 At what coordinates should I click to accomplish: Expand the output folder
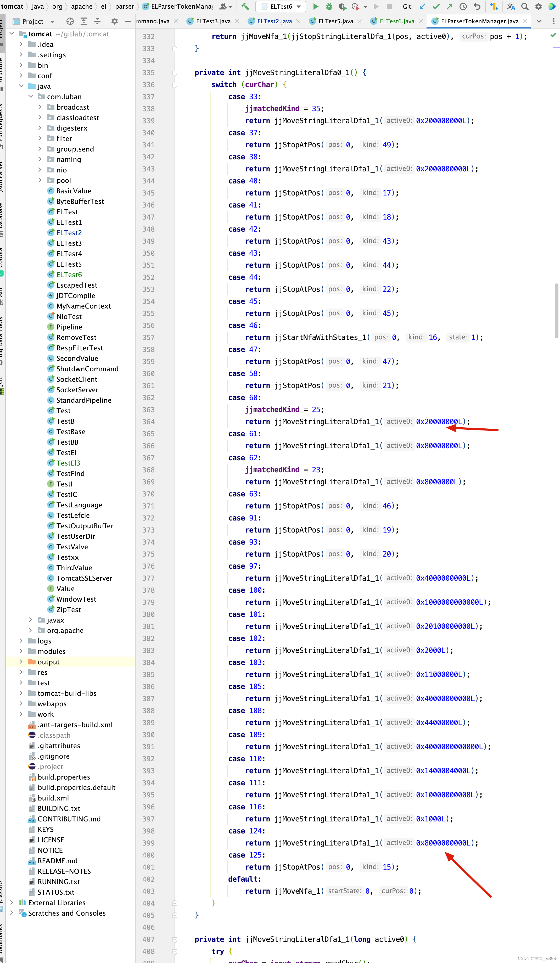(21, 662)
